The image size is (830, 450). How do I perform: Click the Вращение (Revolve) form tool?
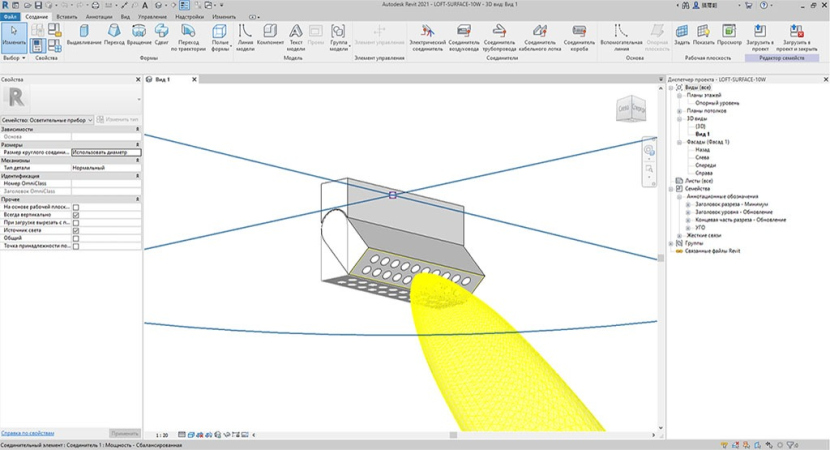[138, 37]
